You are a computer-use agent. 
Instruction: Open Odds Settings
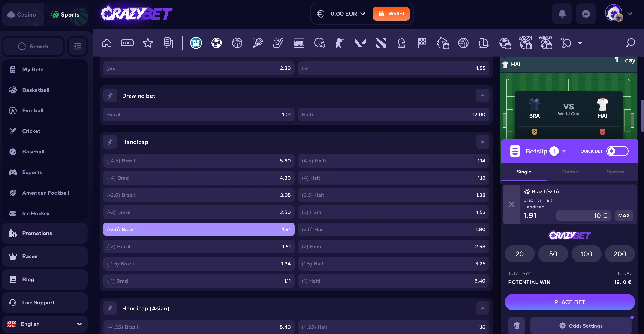click(581, 326)
